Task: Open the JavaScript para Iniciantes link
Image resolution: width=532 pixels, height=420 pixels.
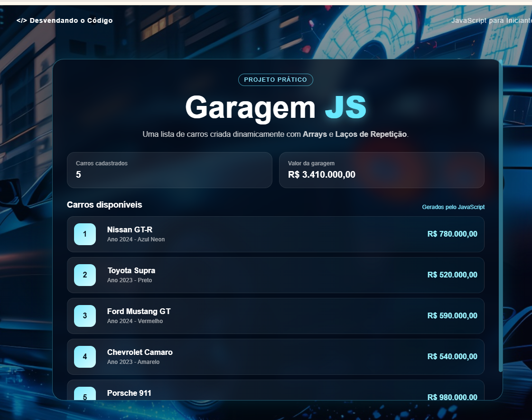Action: click(x=492, y=20)
